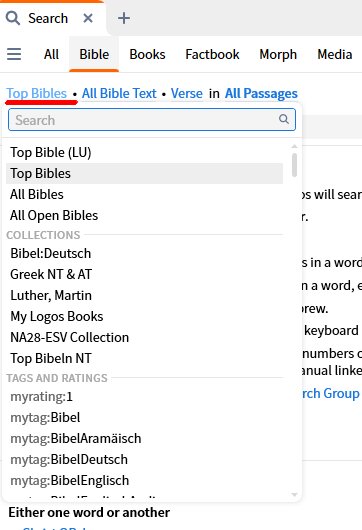The height and width of the screenshot is (530, 362).
Task: Select the mytag:BibelDeutsch entry
Action: click(144, 459)
